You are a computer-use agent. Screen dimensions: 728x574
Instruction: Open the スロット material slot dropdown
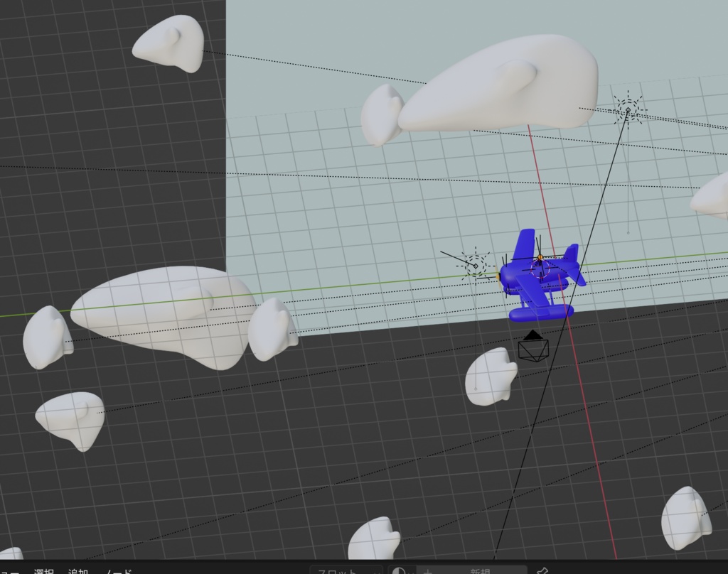(346, 570)
